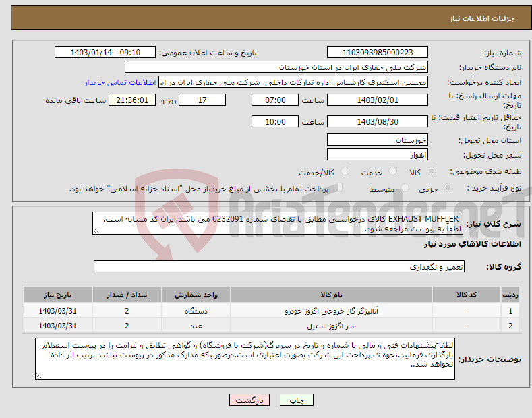Select the خدمت radio button

pos(392,171)
